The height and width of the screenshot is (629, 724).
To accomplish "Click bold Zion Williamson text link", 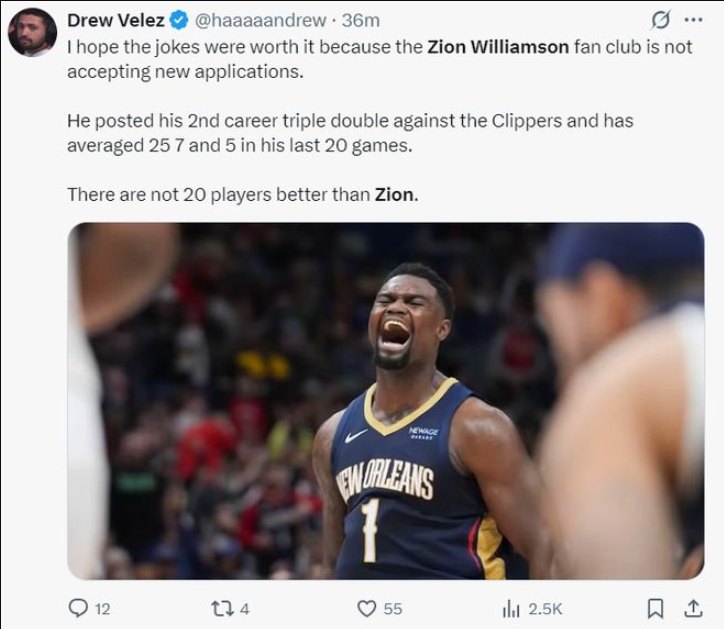I will click(x=498, y=47).
